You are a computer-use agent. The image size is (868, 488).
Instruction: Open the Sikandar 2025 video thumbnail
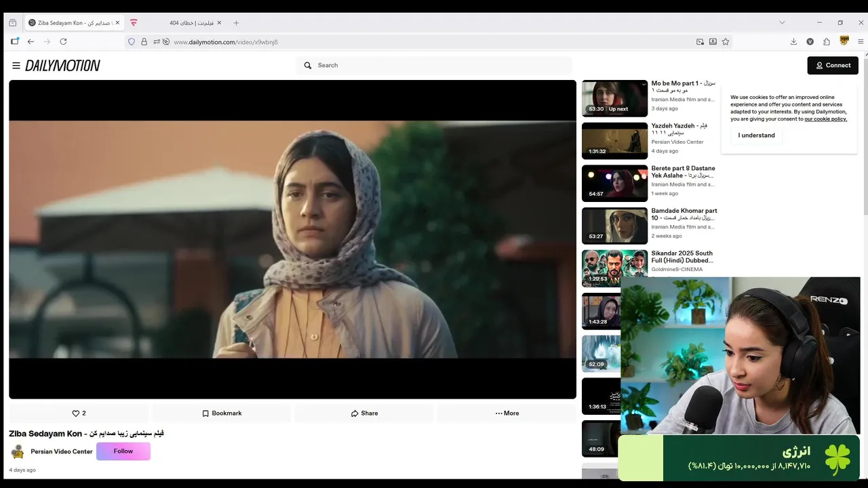(614, 268)
